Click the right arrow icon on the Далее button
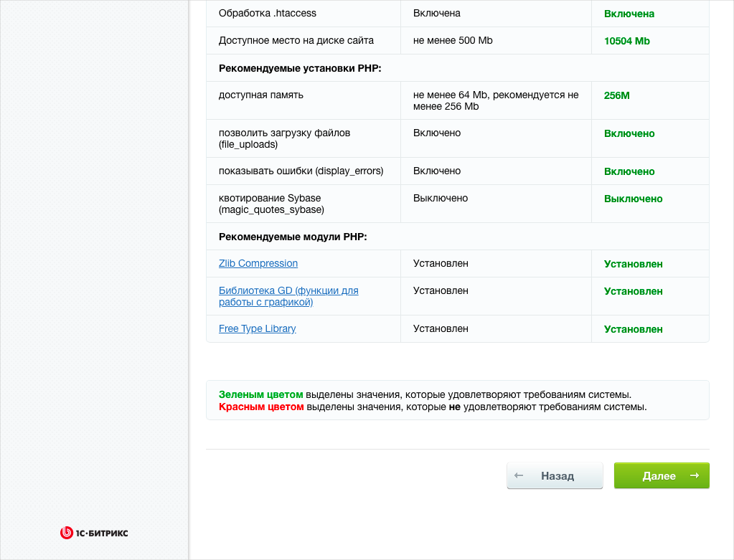Viewport: 734px width, 560px height. point(694,475)
